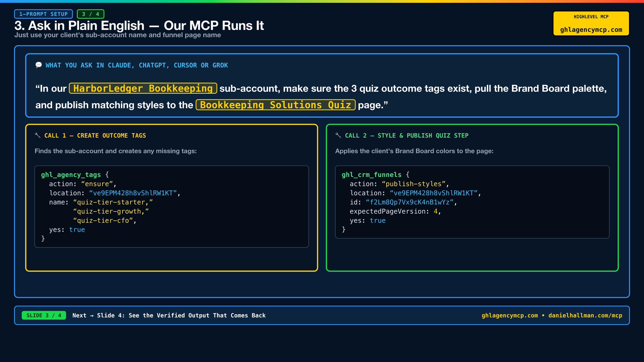
Task: Click the 1-PROMPT SETUP badge
Action: point(43,14)
